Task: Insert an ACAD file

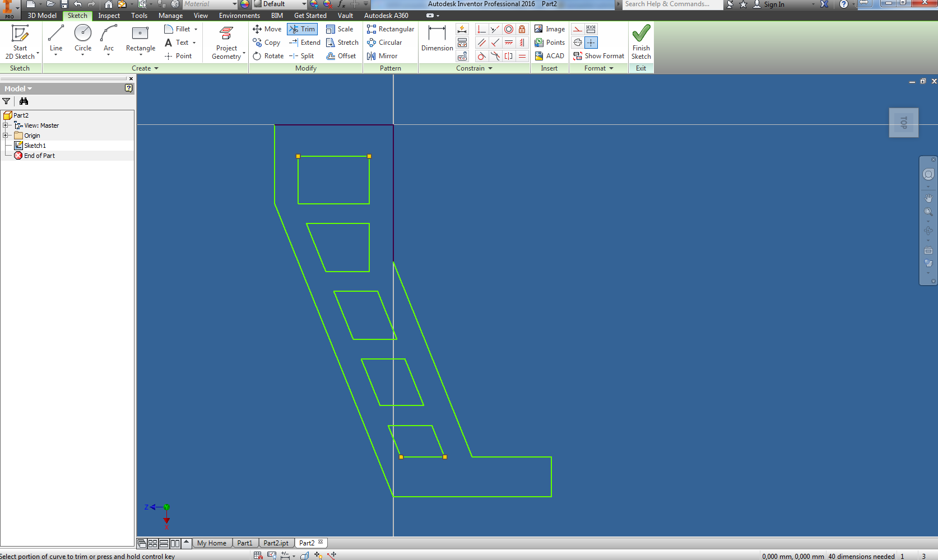Action: [x=550, y=56]
